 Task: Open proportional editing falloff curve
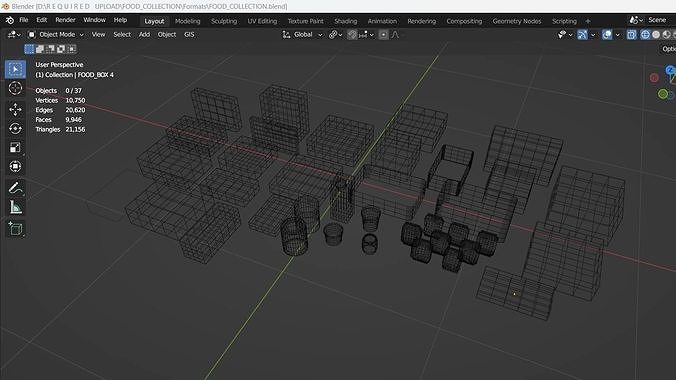pos(395,35)
